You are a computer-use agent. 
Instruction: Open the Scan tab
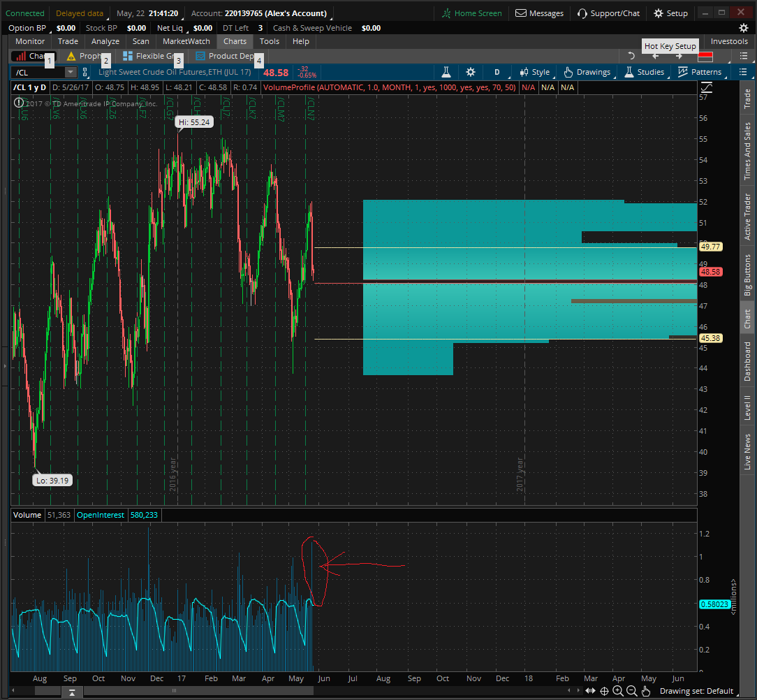(x=141, y=41)
